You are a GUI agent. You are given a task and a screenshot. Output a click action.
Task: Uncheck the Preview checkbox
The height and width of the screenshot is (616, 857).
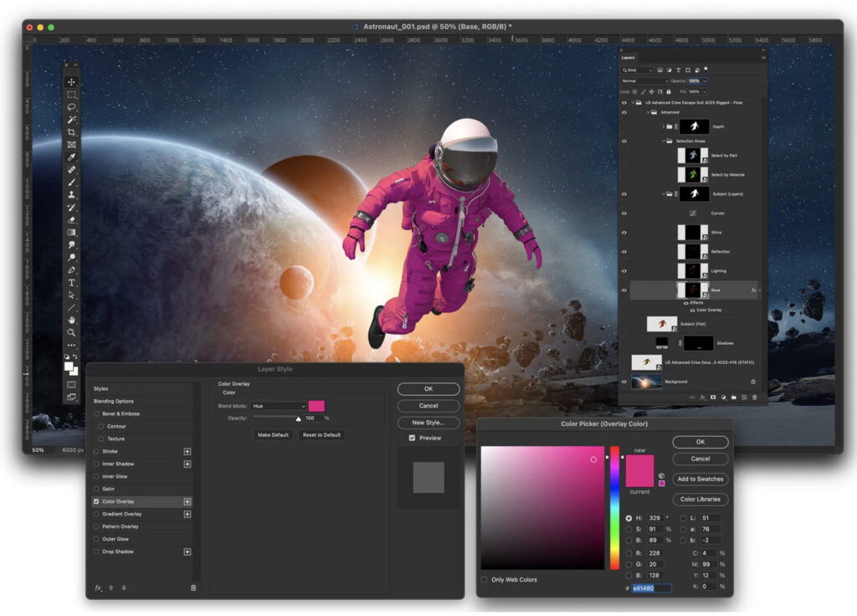click(412, 438)
